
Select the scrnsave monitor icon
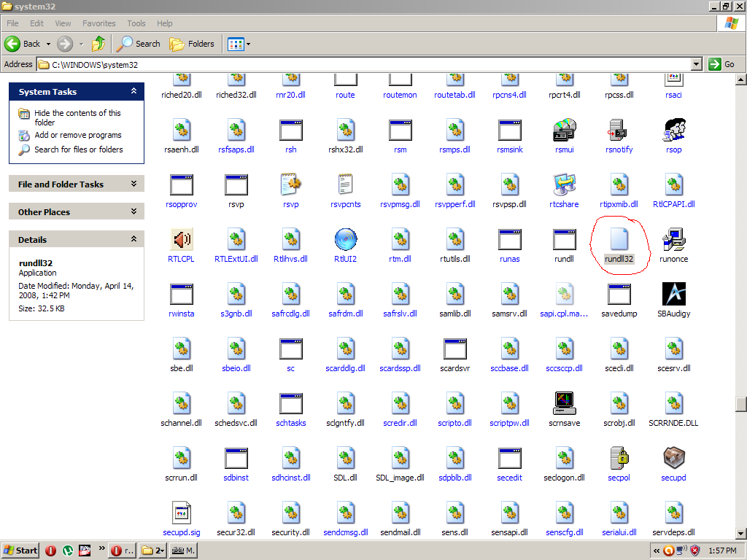pos(564,403)
